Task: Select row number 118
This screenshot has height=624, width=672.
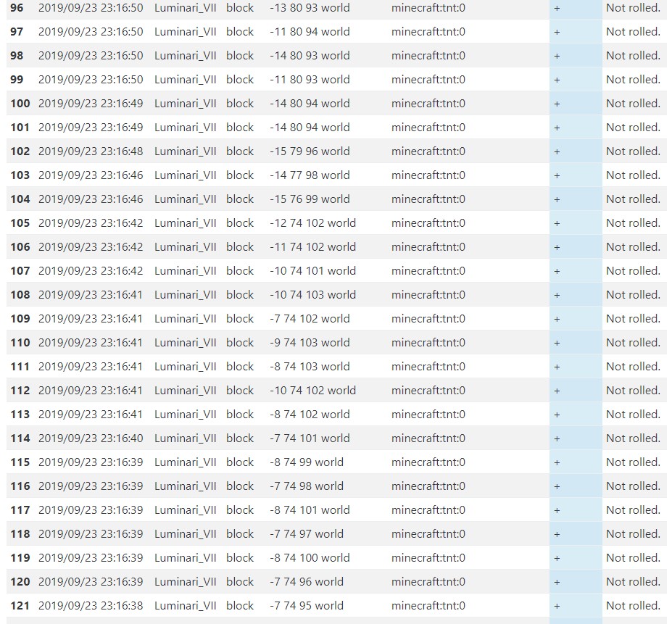Action: point(20,534)
